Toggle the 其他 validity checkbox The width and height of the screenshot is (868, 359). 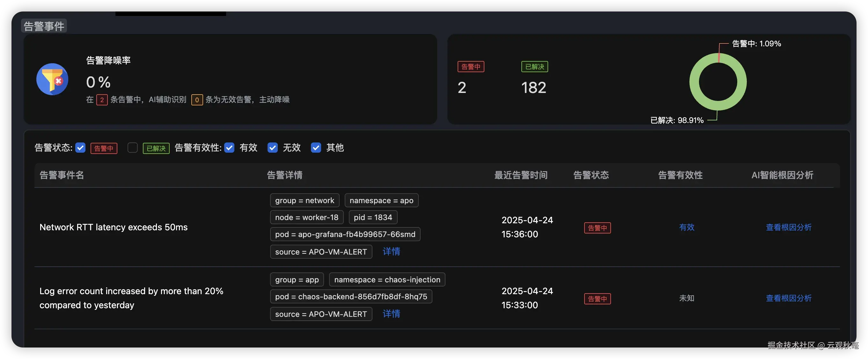(x=316, y=148)
